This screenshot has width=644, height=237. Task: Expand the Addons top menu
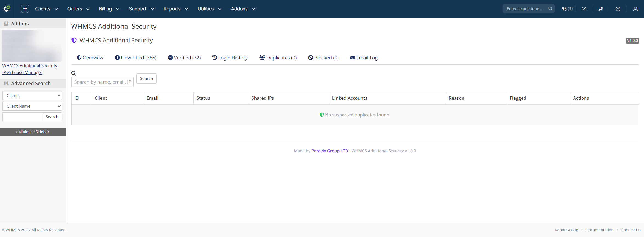click(243, 9)
